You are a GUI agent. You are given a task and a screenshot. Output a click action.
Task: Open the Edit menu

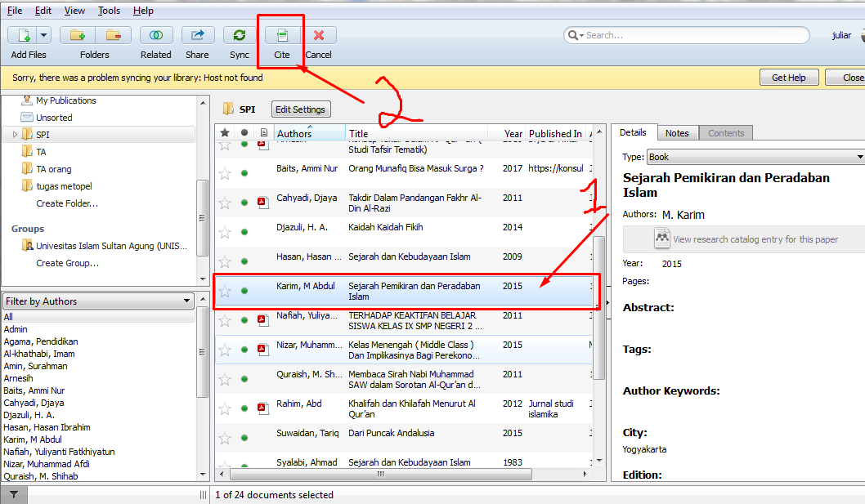[x=43, y=11]
